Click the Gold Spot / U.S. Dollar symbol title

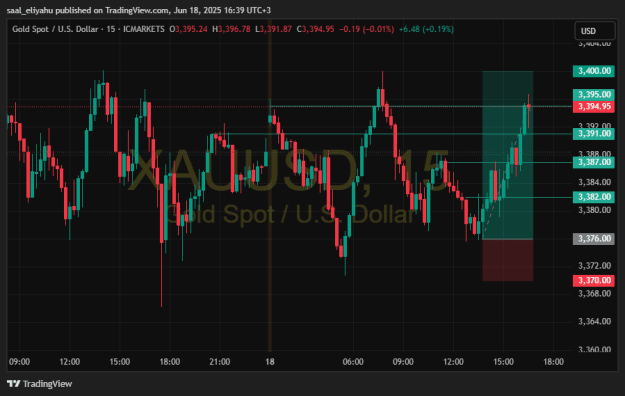click(55, 29)
